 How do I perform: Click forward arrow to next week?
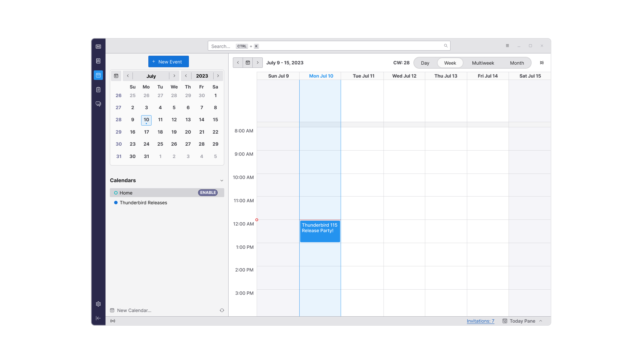(x=257, y=63)
